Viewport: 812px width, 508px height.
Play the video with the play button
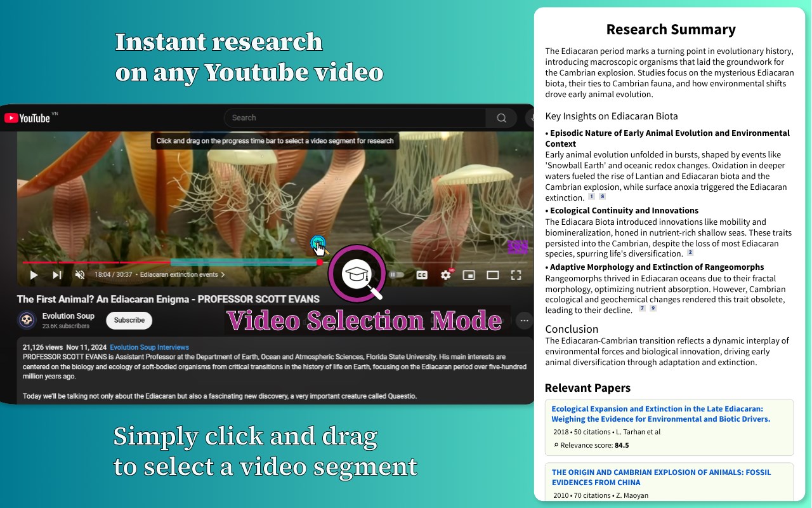pos(34,275)
